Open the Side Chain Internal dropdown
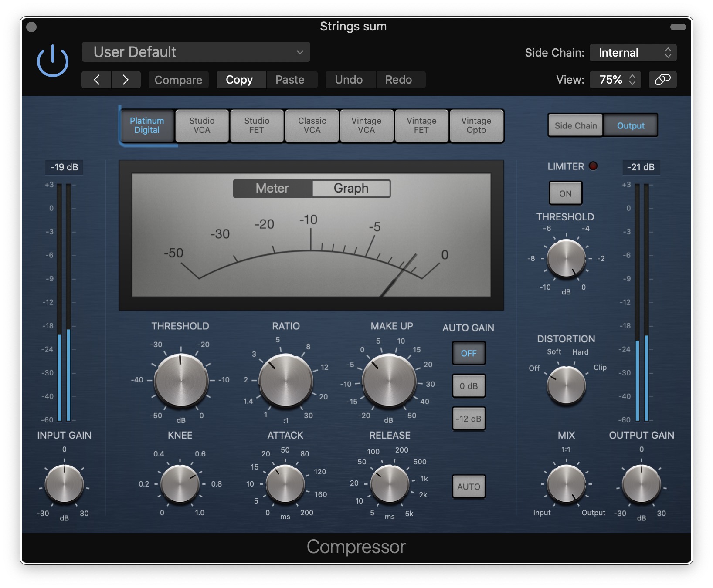 click(633, 53)
